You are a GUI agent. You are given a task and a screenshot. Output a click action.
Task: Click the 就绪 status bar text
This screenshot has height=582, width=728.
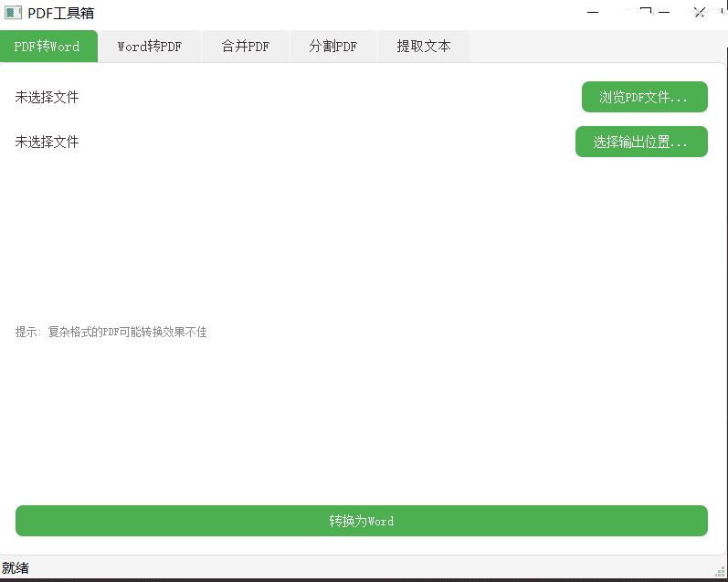16,568
